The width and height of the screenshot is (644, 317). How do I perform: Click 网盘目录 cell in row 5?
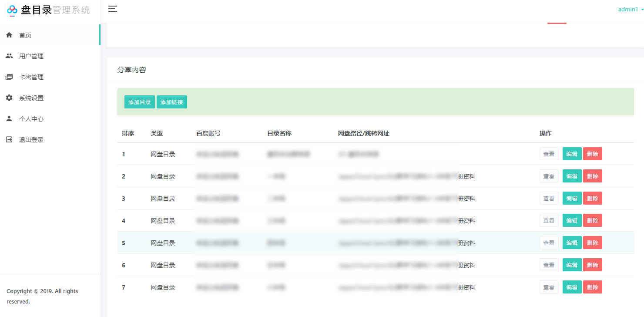[163, 243]
